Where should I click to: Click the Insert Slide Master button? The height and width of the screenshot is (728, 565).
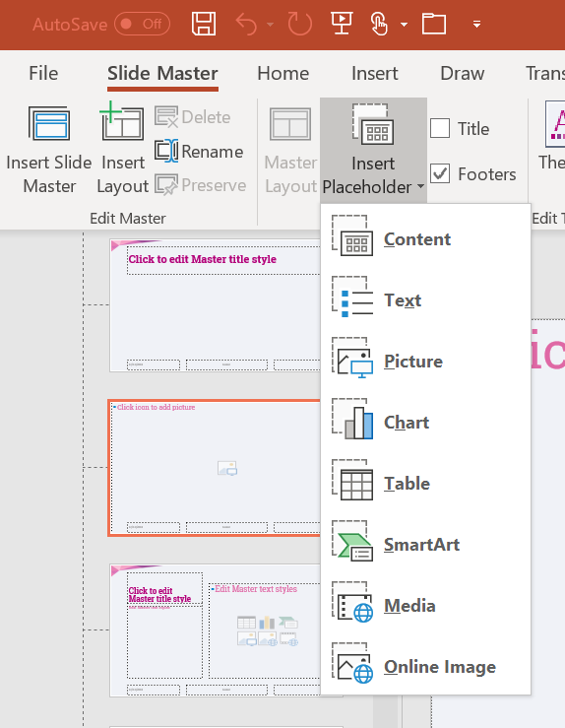48,150
